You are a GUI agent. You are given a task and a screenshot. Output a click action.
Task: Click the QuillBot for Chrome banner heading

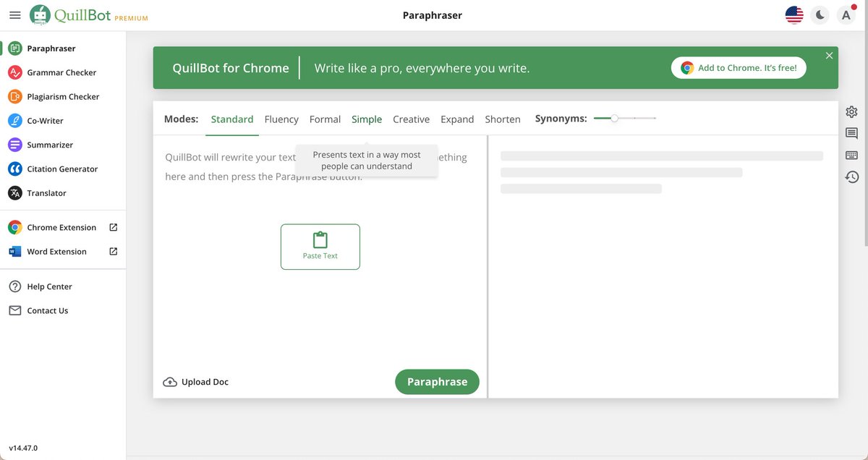pyautogui.click(x=231, y=68)
